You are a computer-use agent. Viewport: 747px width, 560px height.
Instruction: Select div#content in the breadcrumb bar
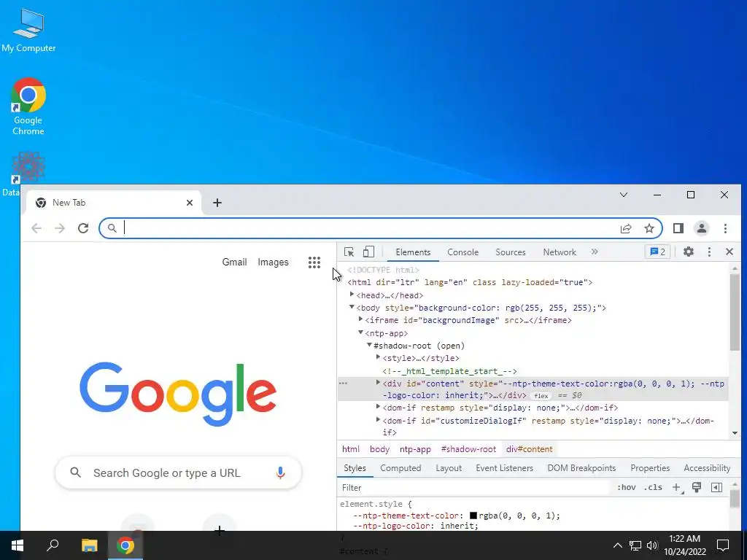pos(530,449)
